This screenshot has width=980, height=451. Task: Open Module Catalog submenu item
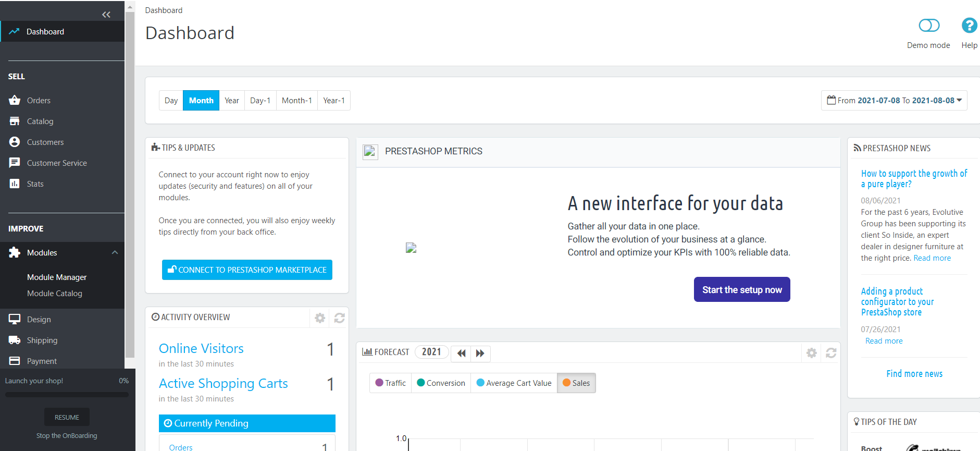point(55,294)
